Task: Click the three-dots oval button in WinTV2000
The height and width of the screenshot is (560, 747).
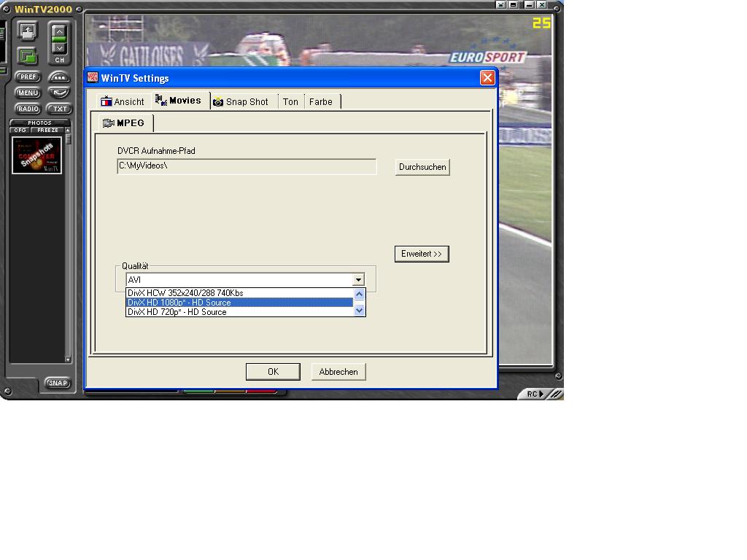Action: pos(59,77)
